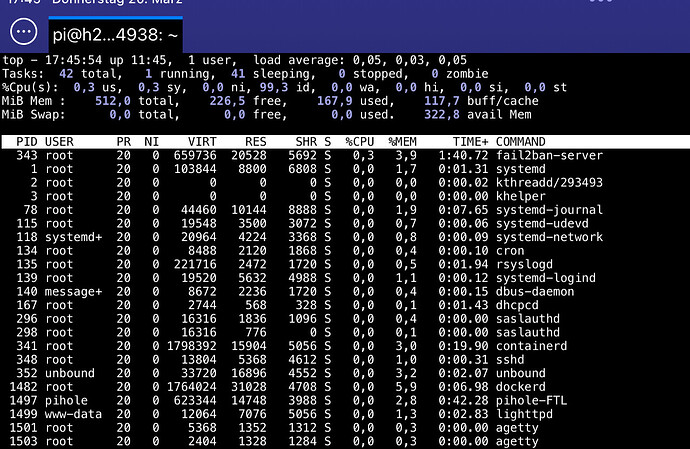Select the dhcpcd command text
This screenshot has width=690, height=449.
click(x=517, y=305)
